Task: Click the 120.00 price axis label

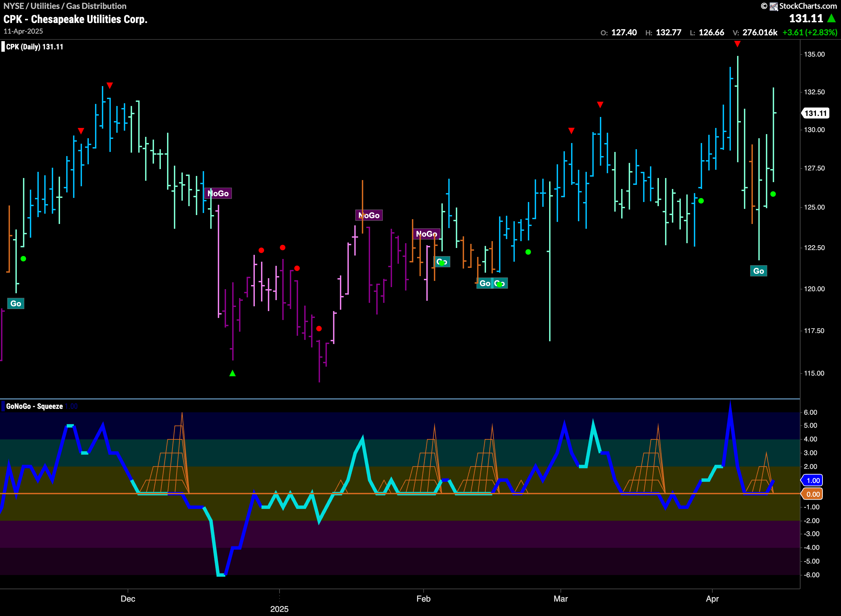Action: (x=814, y=289)
